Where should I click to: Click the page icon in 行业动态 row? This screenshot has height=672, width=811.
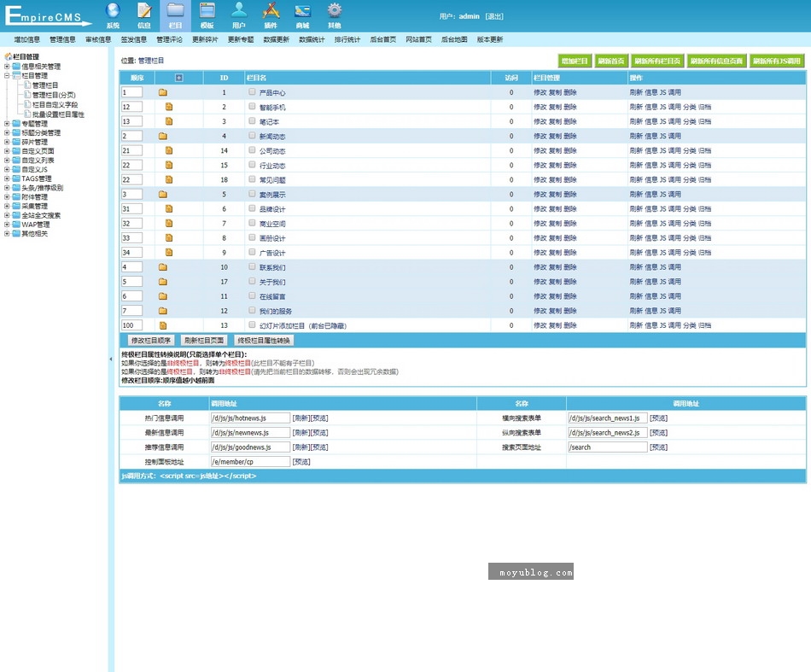point(169,165)
